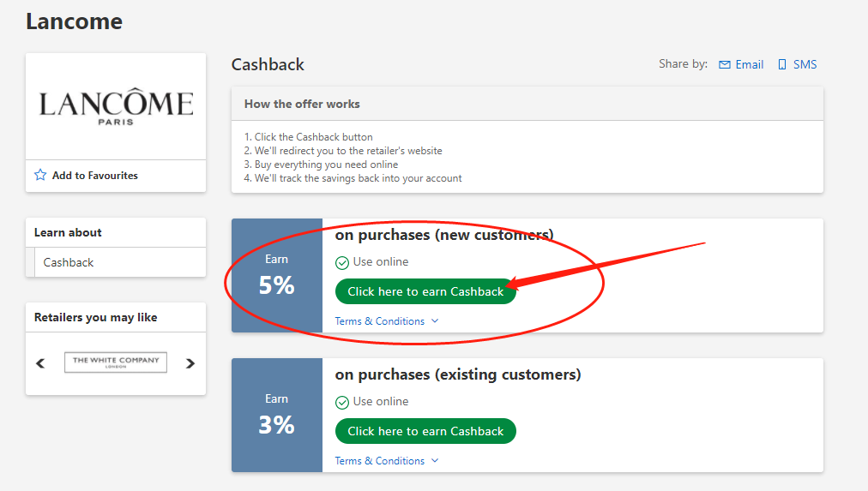Open The White Company retailer logo
The image size is (868, 491).
coord(116,362)
